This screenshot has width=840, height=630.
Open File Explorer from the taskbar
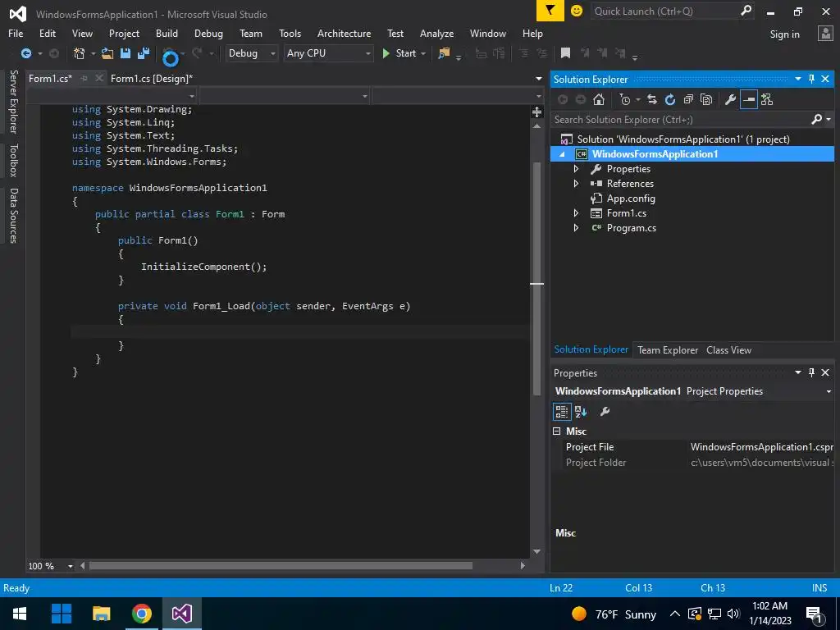tap(101, 614)
